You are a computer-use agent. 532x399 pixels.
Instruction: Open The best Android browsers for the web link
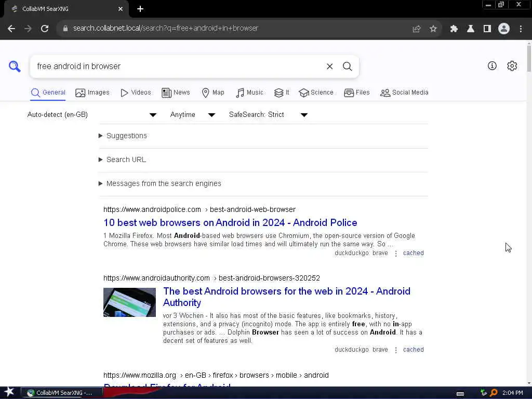click(287, 297)
